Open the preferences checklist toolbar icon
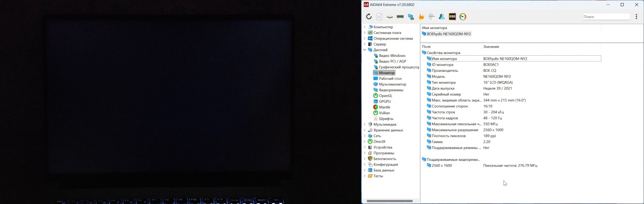 pos(431,17)
